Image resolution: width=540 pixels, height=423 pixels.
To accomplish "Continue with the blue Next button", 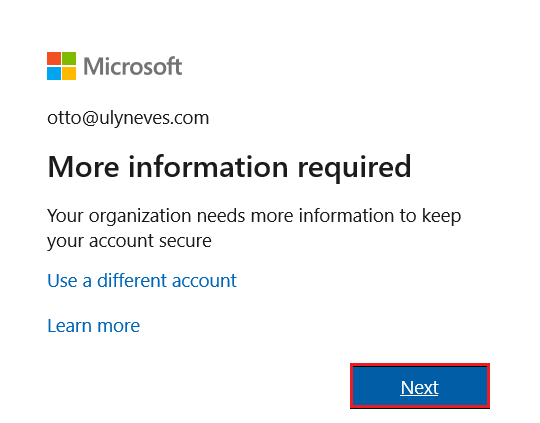I will 420,386.
